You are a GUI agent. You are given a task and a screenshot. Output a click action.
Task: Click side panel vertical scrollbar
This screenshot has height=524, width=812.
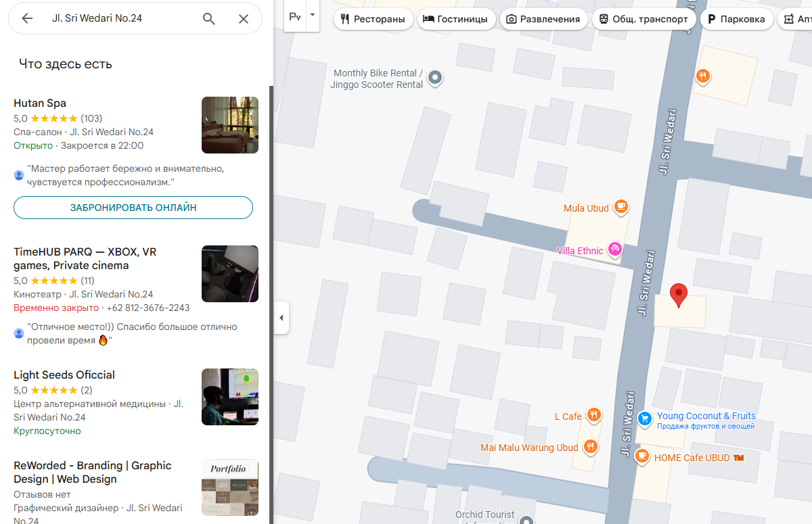tap(271, 304)
